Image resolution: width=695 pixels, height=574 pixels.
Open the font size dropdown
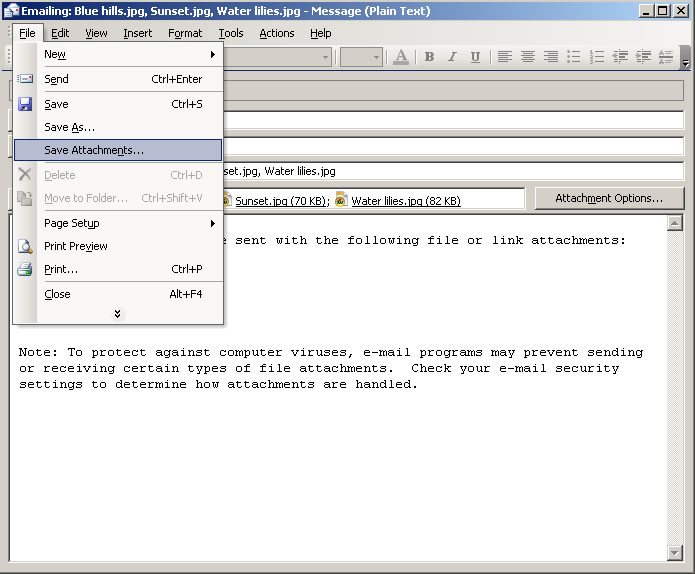376,57
